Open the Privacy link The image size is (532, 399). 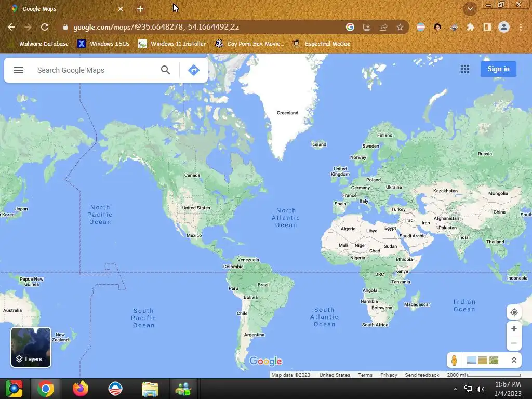coord(389,375)
